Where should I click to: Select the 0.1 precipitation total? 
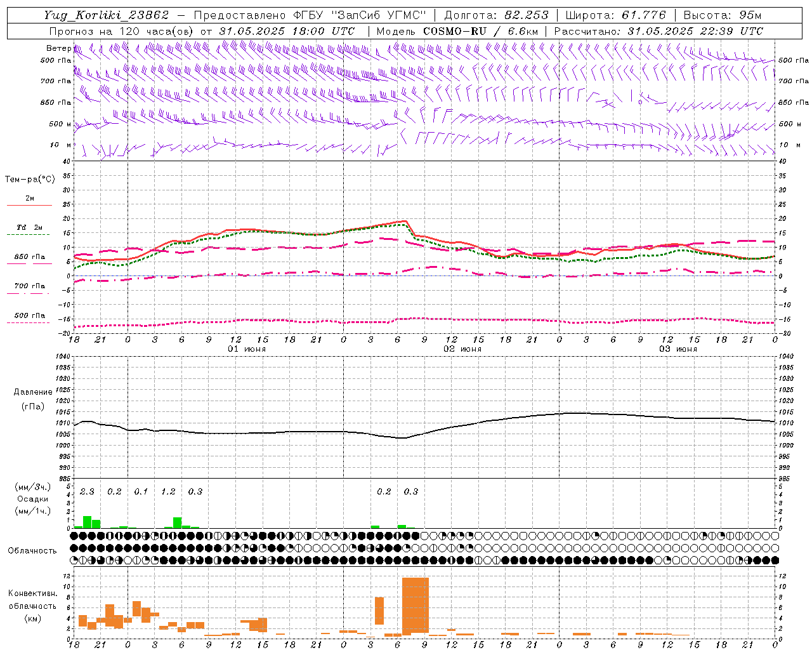(141, 492)
